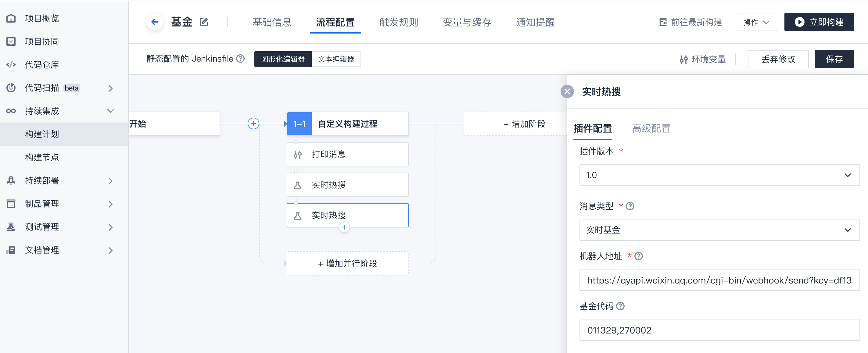This screenshot has height=353, width=868.
Task: Click the 丢弃修改 button
Action: tap(778, 59)
